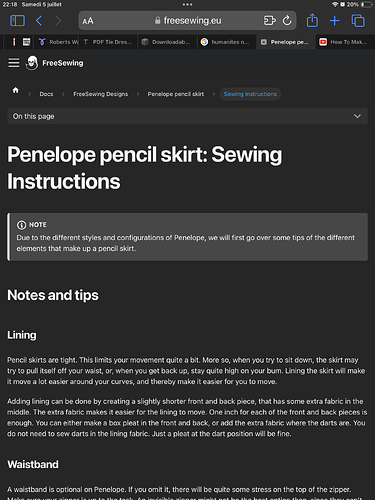
Task: Open the FreeSewing hamburger menu
Action: 14,63
